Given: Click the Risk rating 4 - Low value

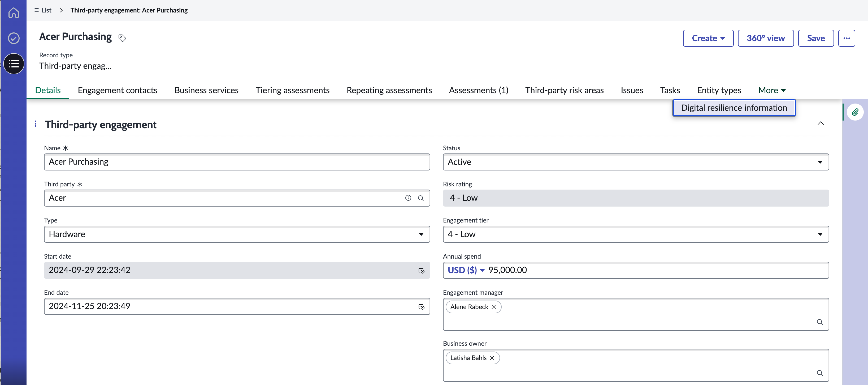Looking at the screenshot, I should [636, 198].
